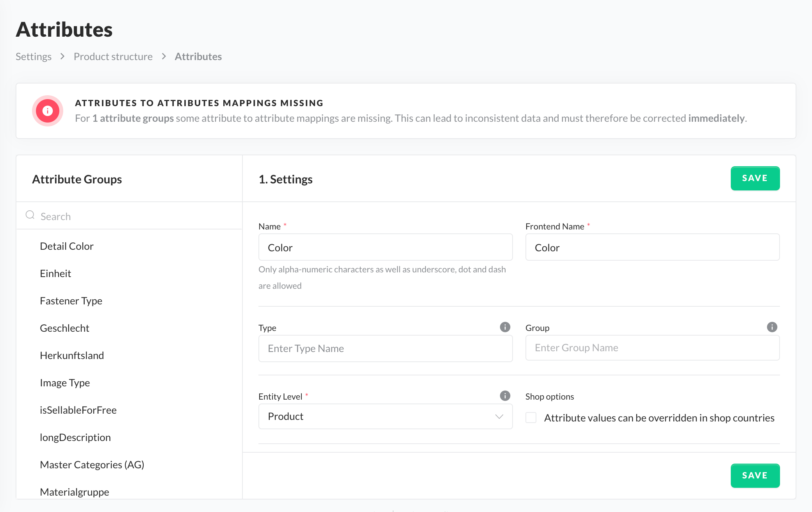Screen dimensions: 812x512
Task: Open Product structure breadcrumb link
Action: tap(113, 57)
